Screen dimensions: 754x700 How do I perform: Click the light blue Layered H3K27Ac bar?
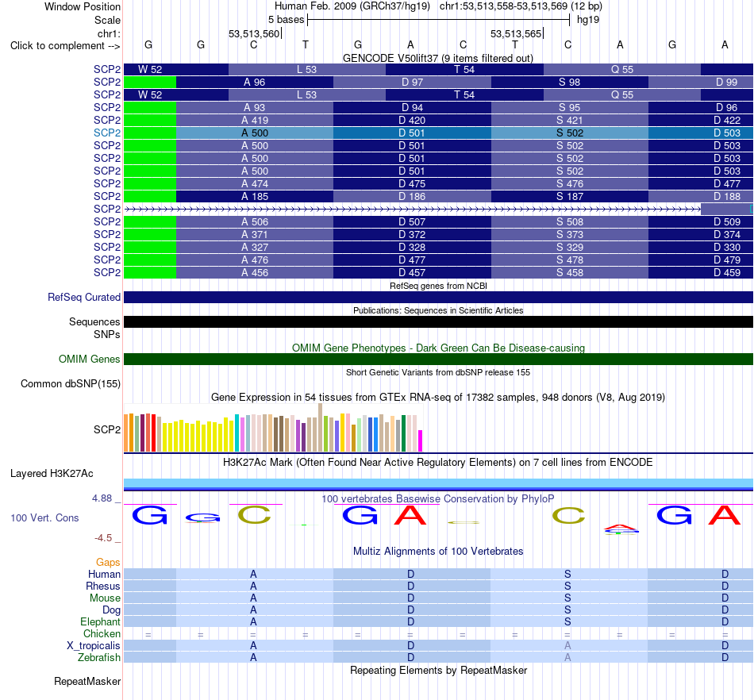(438, 483)
